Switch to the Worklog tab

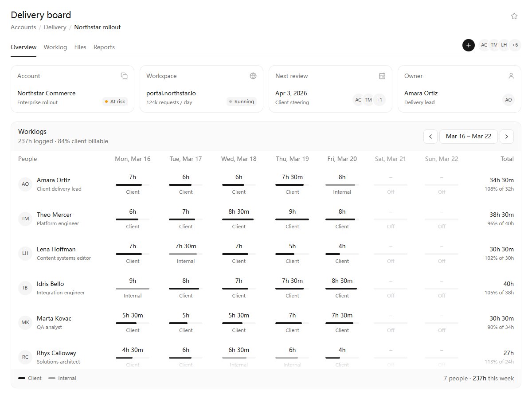(x=55, y=47)
